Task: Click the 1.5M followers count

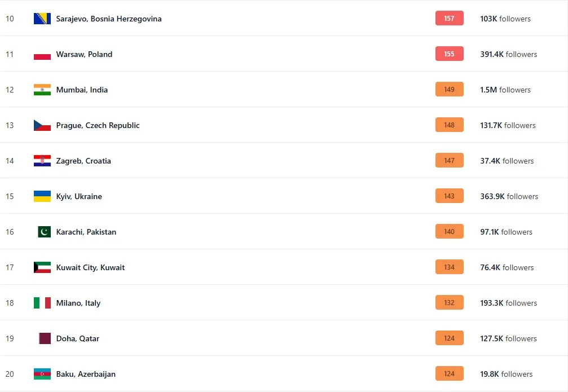Action: (505, 90)
